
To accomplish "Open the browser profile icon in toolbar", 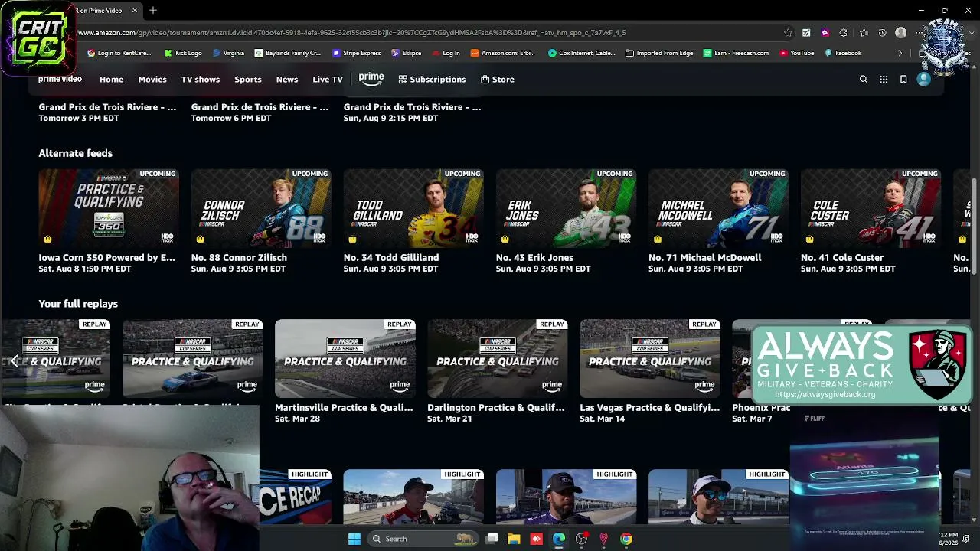I will coord(901,33).
